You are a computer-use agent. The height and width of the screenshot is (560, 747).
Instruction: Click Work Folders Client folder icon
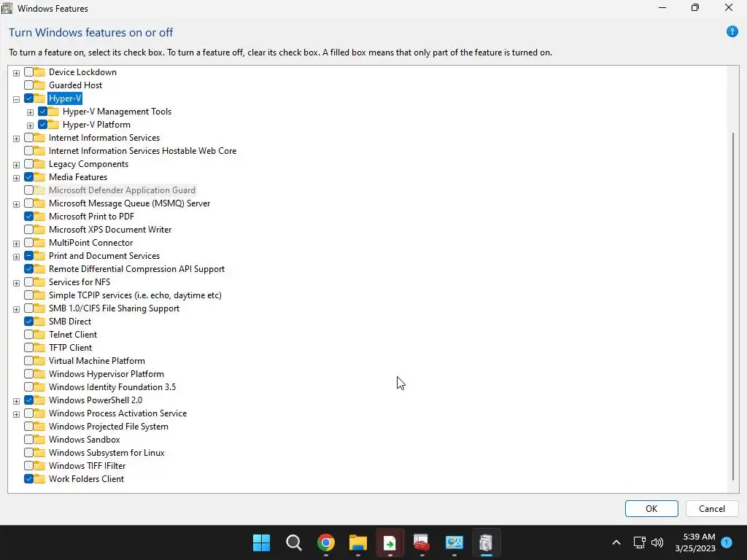click(x=39, y=478)
